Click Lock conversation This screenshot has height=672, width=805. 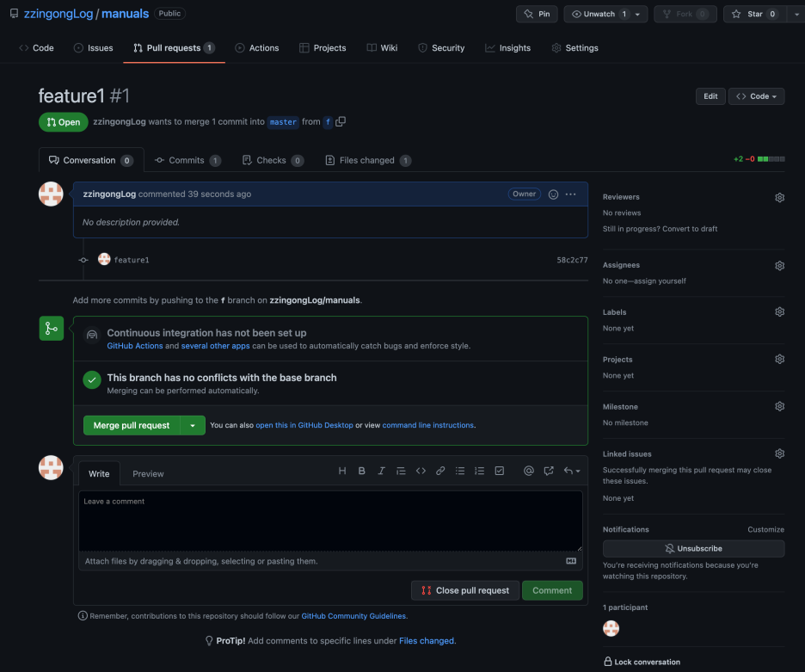click(x=642, y=662)
